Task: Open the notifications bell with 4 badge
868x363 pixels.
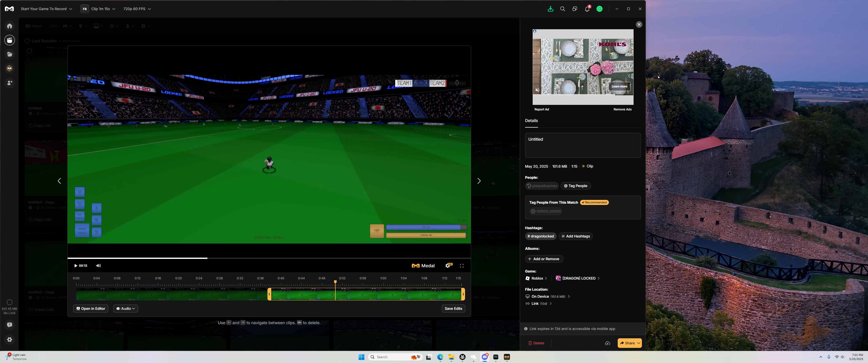Action: [587, 9]
